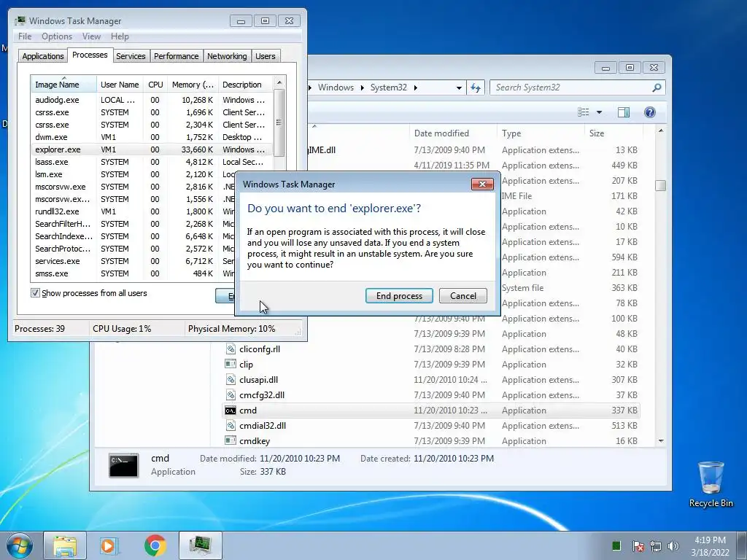
Task: Toggle Show processes from all users checkbox
Action: (35, 293)
